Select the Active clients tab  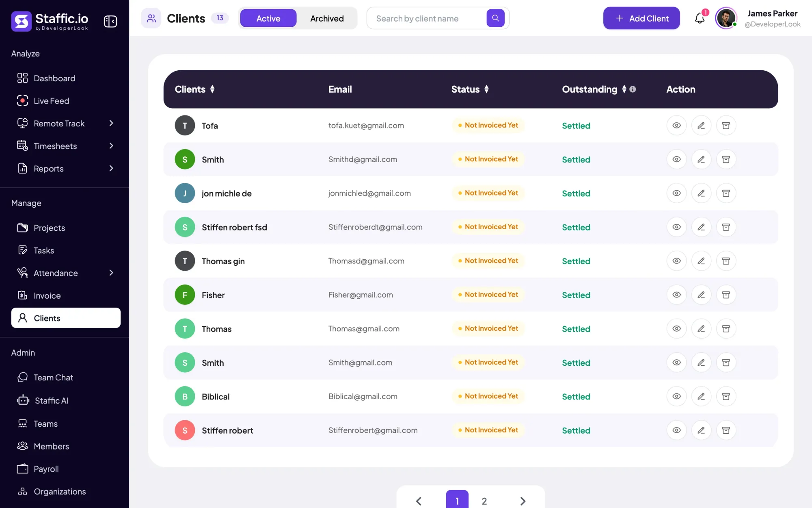click(268, 18)
